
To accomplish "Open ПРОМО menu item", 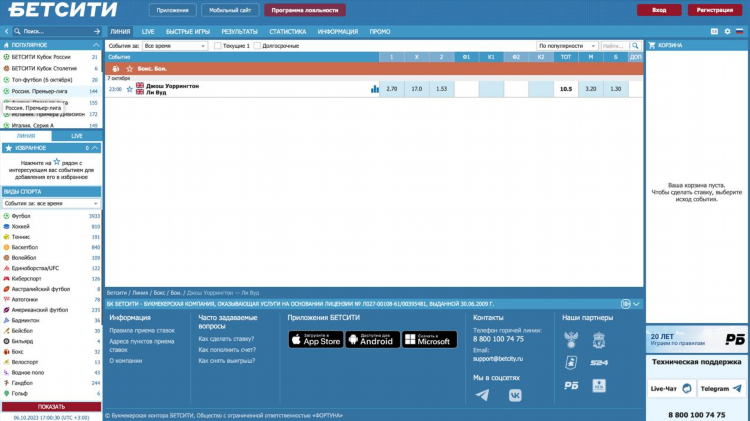I will (x=380, y=32).
